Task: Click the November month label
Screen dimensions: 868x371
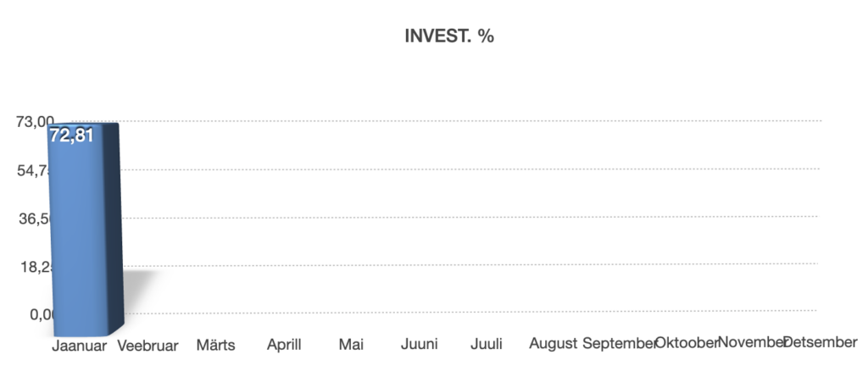Action: point(751,341)
